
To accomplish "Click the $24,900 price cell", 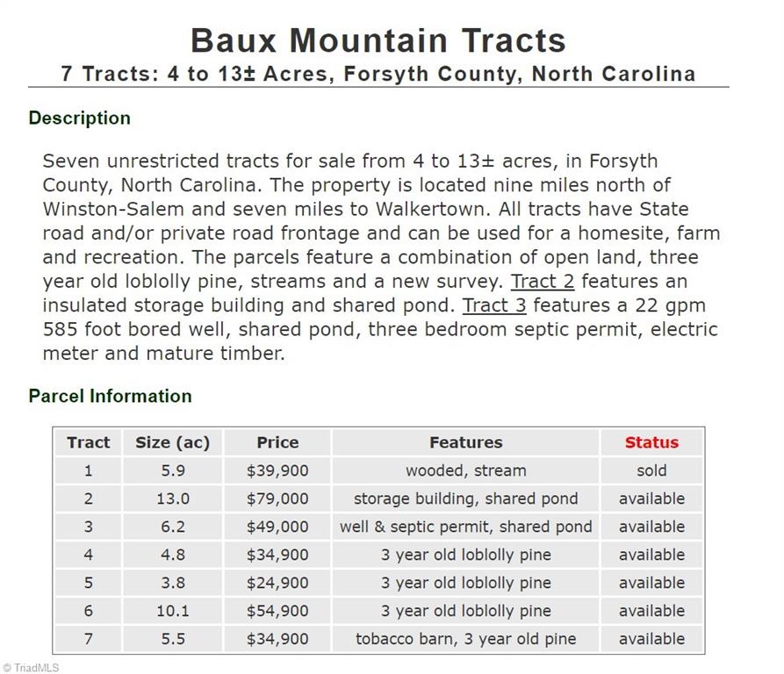I will point(277,583).
